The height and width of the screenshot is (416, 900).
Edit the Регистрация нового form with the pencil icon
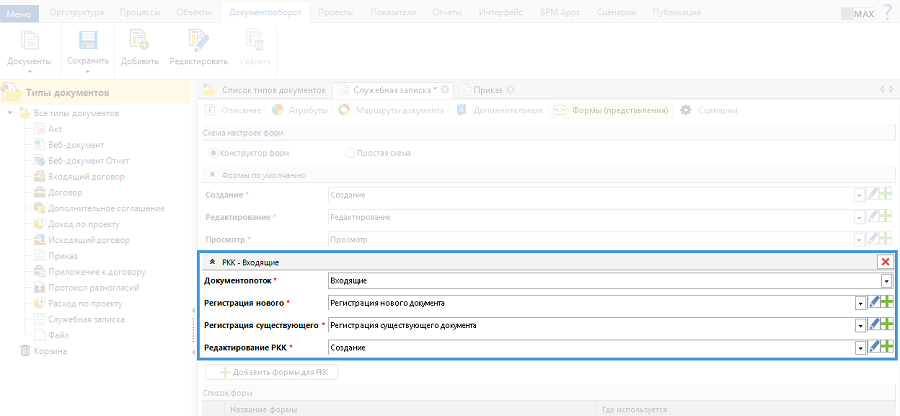(874, 303)
